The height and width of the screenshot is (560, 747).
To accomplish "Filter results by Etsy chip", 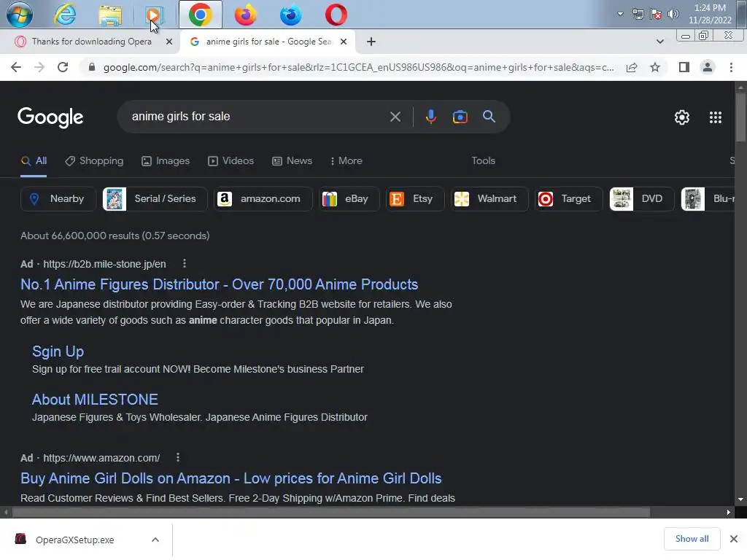I will 415,198.
